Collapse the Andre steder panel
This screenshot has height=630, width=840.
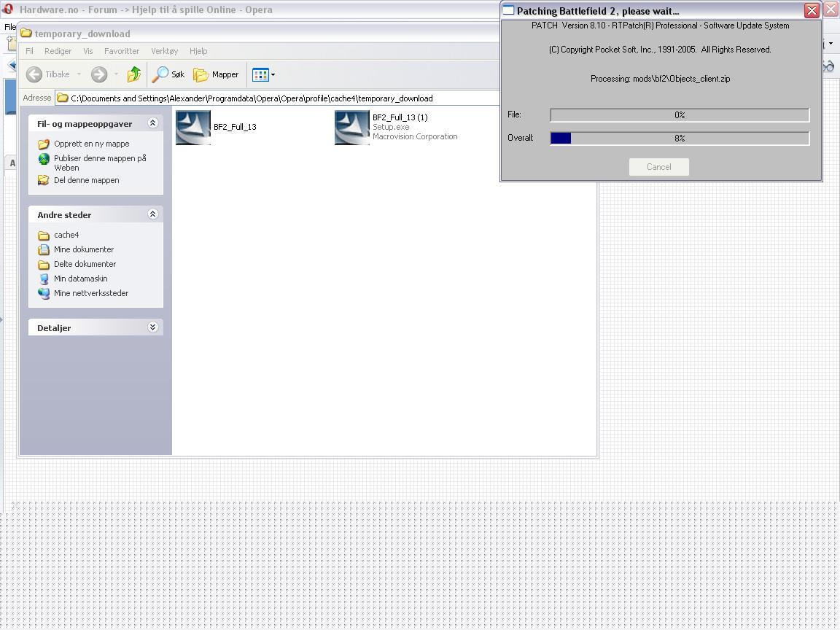(152, 214)
